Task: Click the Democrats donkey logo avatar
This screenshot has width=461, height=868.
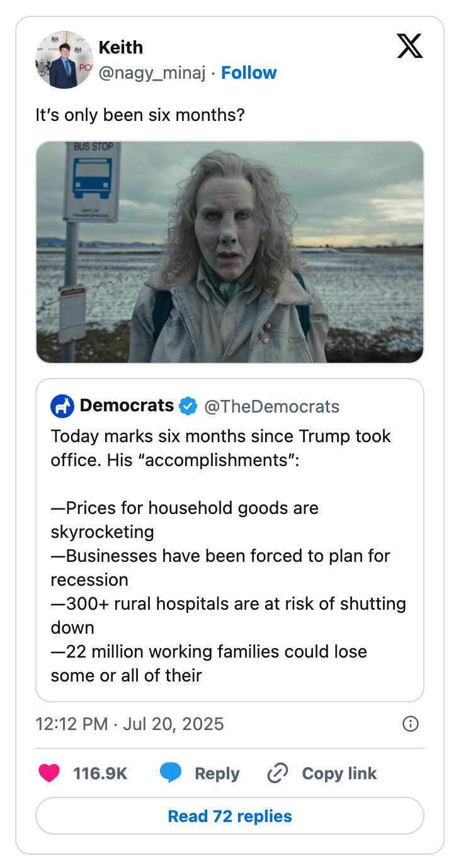Action: pyautogui.click(x=62, y=406)
